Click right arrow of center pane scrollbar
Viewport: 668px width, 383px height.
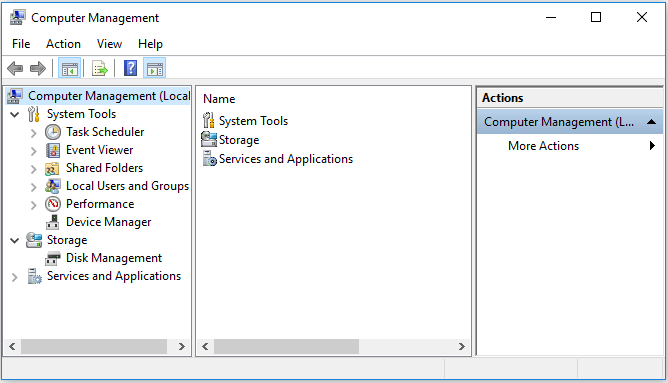pyautogui.click(x=462, y=346)
